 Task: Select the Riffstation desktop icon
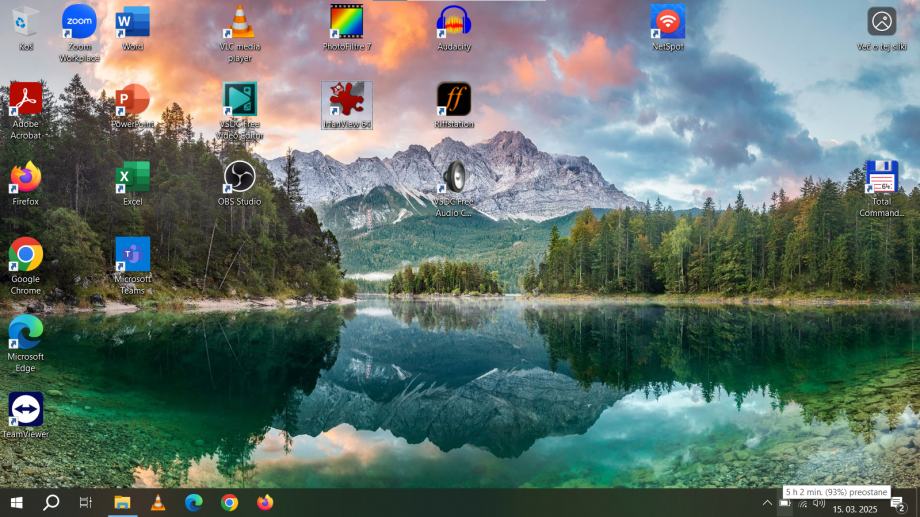point(454,106)
